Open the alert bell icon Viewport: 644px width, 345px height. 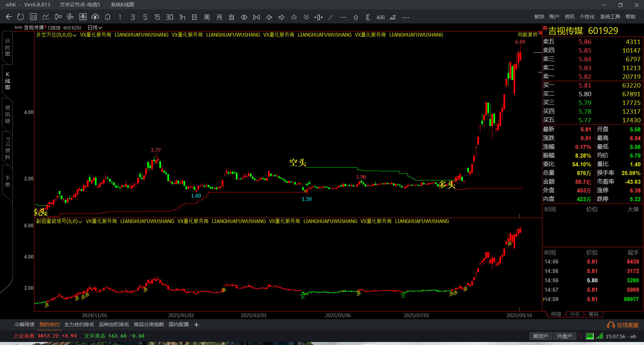[108, 17]
